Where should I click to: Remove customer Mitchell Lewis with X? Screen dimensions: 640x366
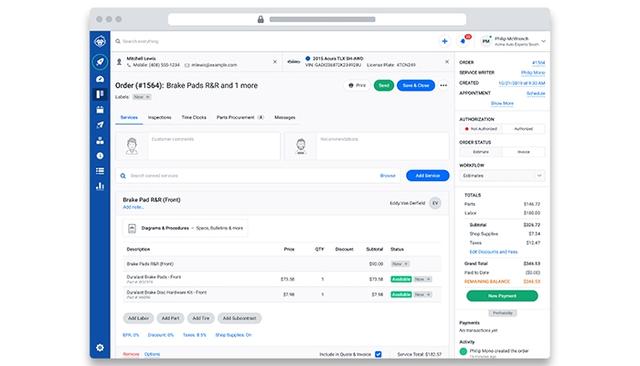(275, 62)
